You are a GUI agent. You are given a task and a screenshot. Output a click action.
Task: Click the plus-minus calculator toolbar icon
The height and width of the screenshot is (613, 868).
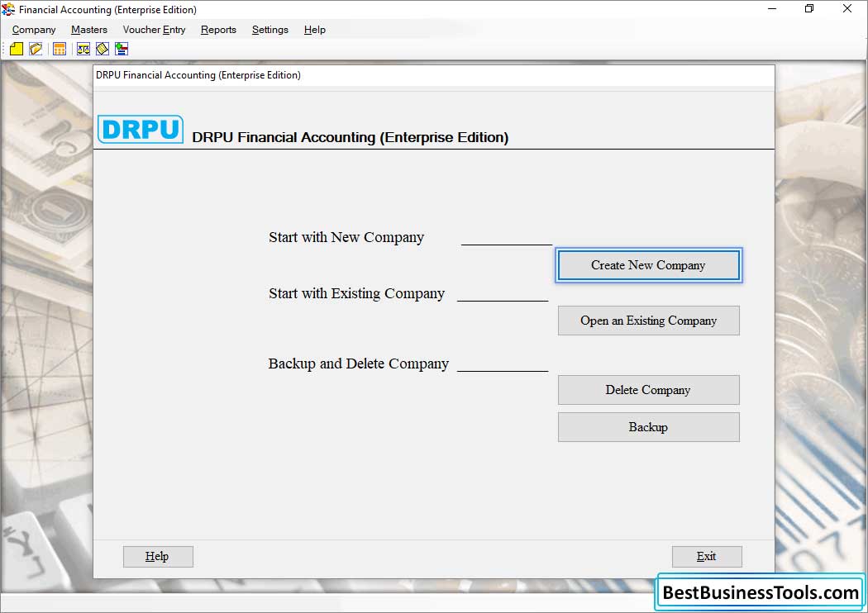pos(122,50)
